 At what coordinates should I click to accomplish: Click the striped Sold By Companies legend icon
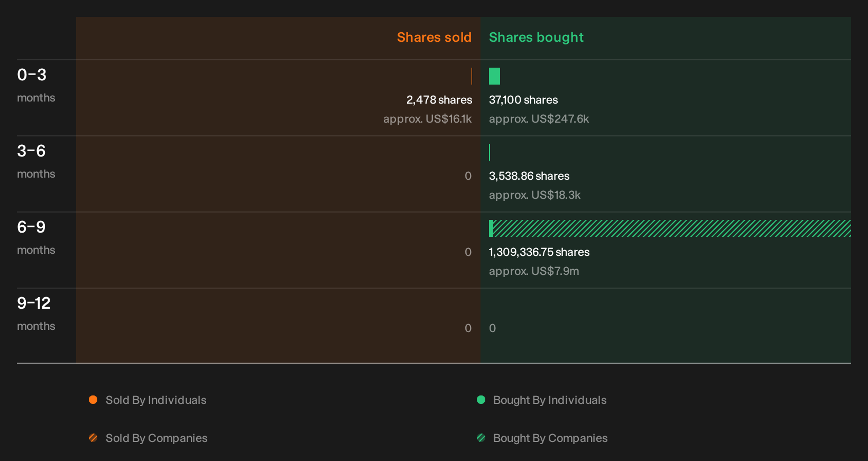point(93,438)
